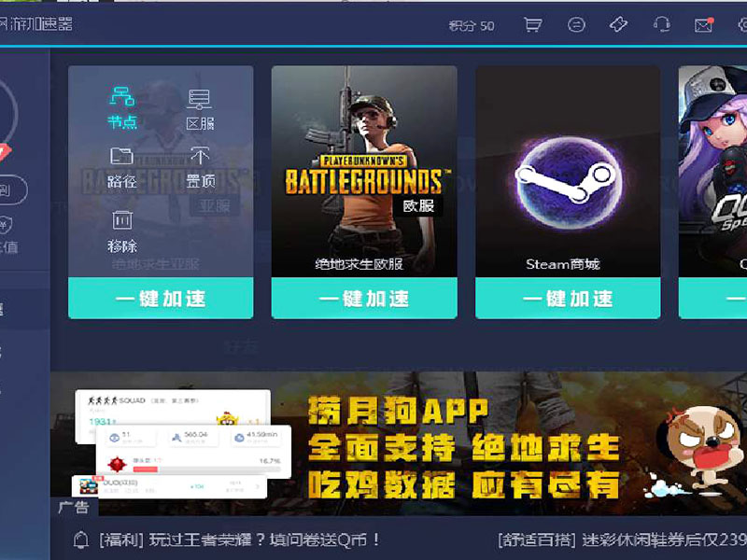Open the shopping cart store icon

coord(533,25)
